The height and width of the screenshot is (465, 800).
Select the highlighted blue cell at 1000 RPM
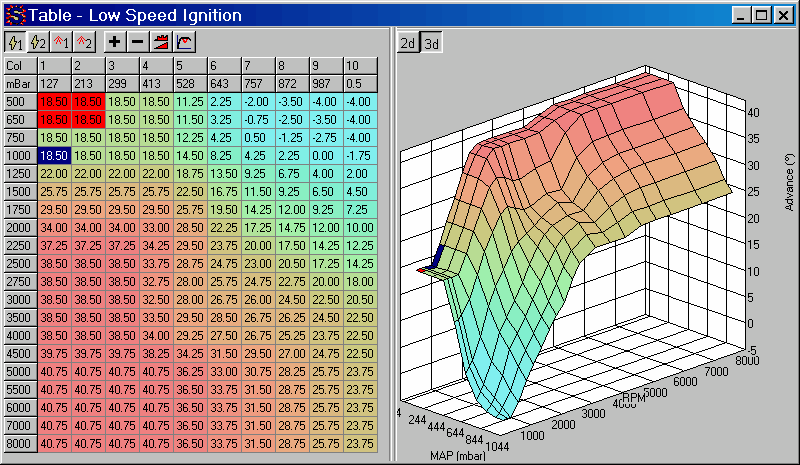[x=53, y=155]
